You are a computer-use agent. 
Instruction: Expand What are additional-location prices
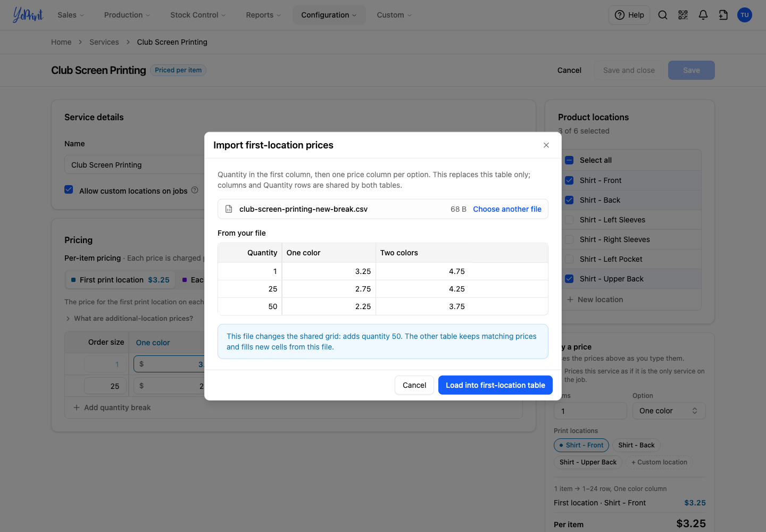(x=129, y=318)
